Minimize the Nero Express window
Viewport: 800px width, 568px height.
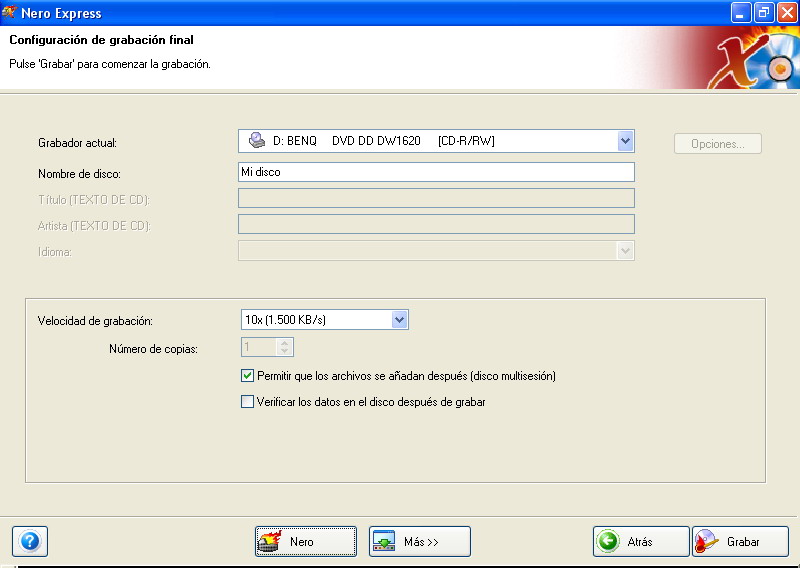(740, 13)
